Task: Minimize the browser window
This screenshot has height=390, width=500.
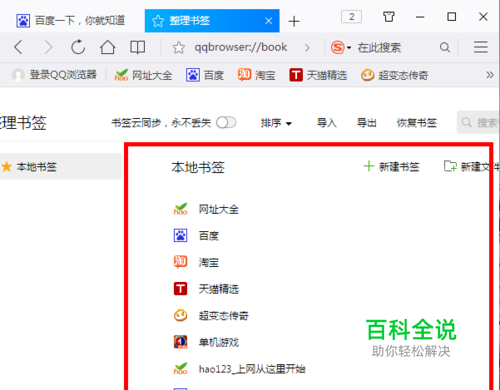Action: coord(420,17)
